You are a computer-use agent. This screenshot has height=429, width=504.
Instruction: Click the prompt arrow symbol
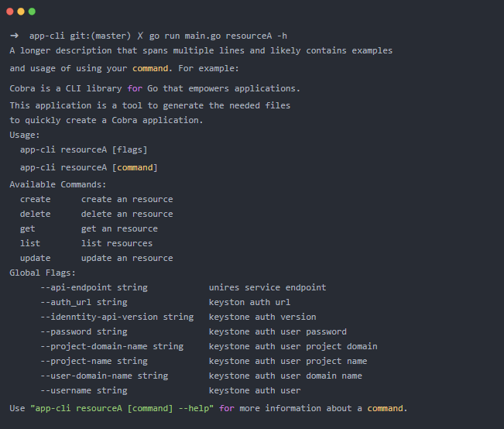[x=15, y=36]
